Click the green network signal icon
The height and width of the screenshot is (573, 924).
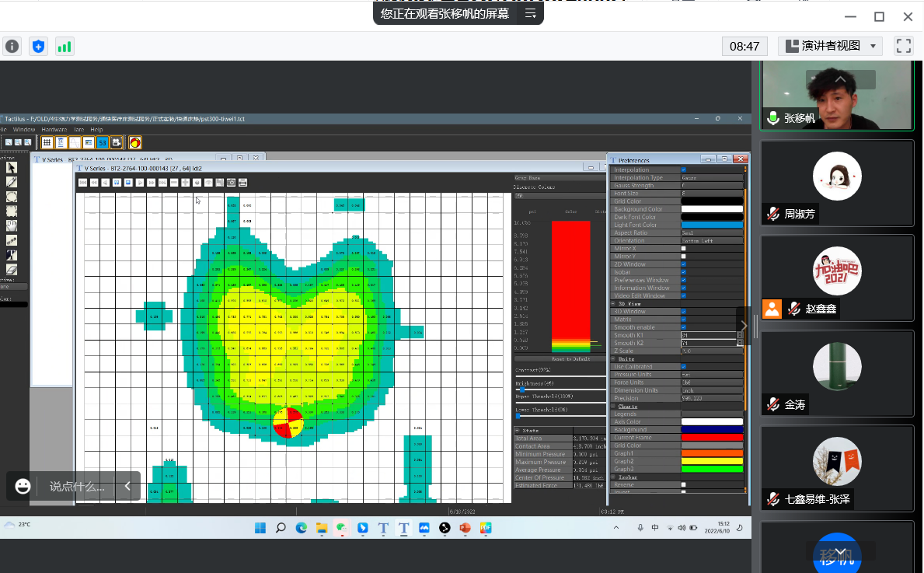pyautogui.click(x=65, y=47)
